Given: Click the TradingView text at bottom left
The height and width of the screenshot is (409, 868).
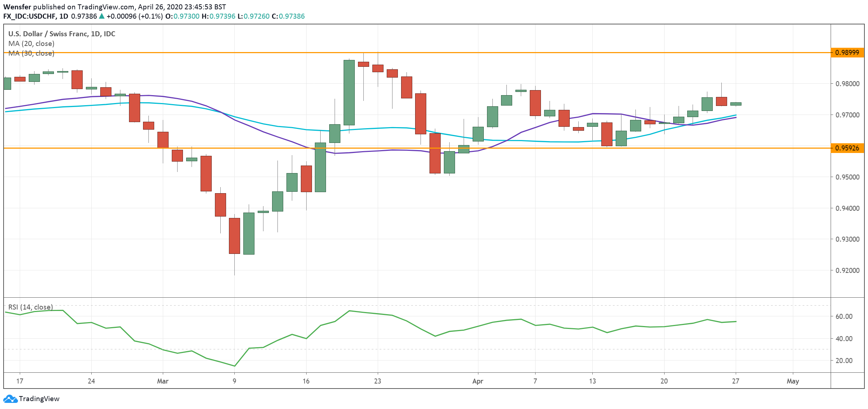Looking at the screenshot, I should point(39,399).
